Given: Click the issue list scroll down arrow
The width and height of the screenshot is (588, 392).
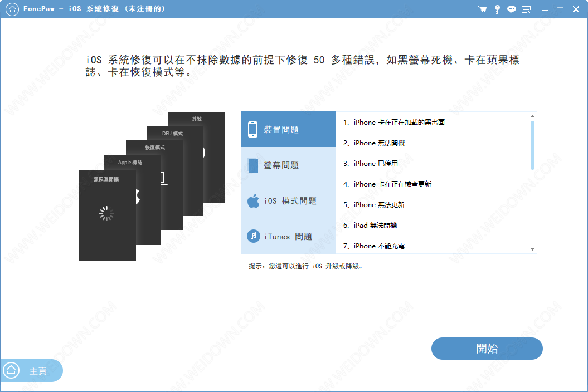Looking at the screenshot, I should click(x=532, y=249).
